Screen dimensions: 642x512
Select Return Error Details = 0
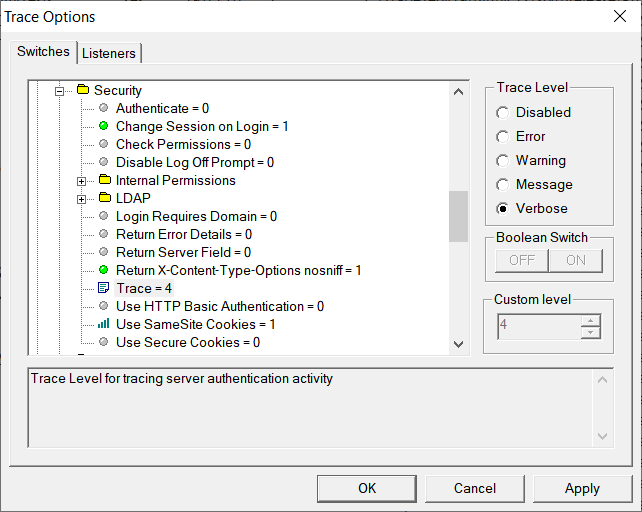click(x=184, y=234)
